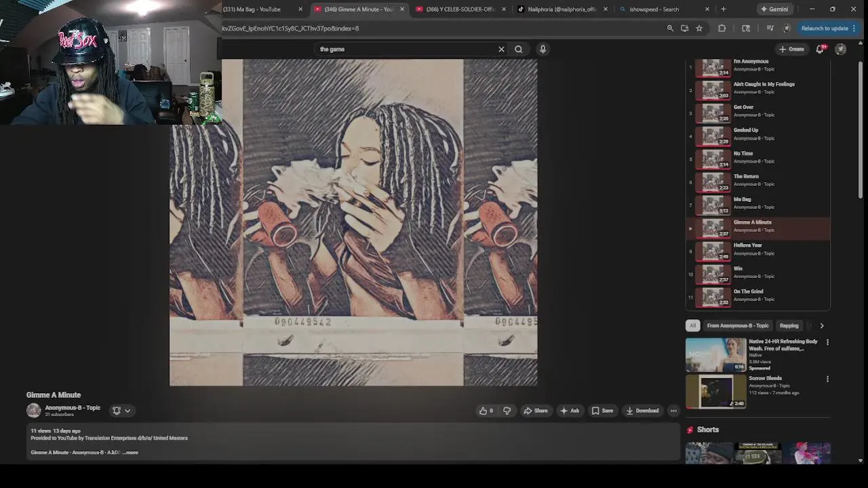Open Anonymous-B - Topic channel link

(73, 408)
